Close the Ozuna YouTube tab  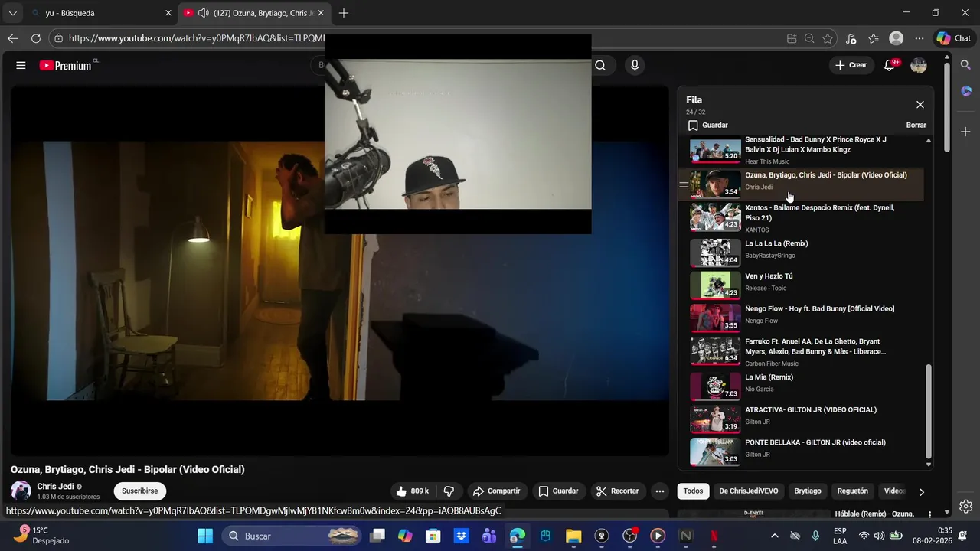pyautogui.click(x=322, y=13)
